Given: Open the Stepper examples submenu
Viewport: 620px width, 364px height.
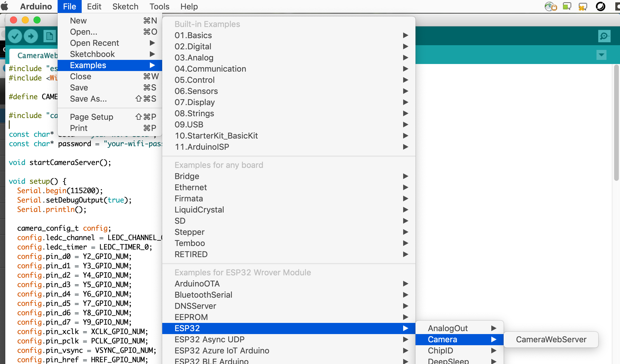Looking at the screenshot, I should click(x=289, y=232).
